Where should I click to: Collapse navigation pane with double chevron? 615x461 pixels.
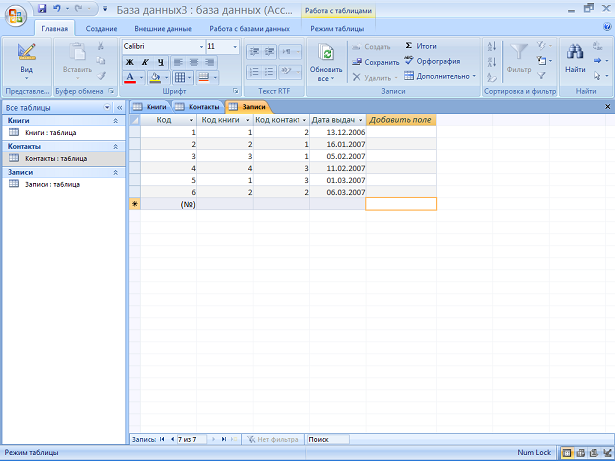point(120,108)
